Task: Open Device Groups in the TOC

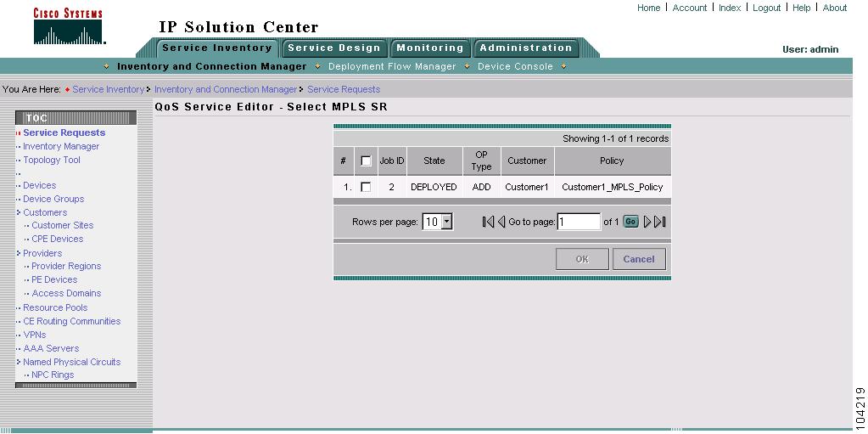Action: point(53,199)
